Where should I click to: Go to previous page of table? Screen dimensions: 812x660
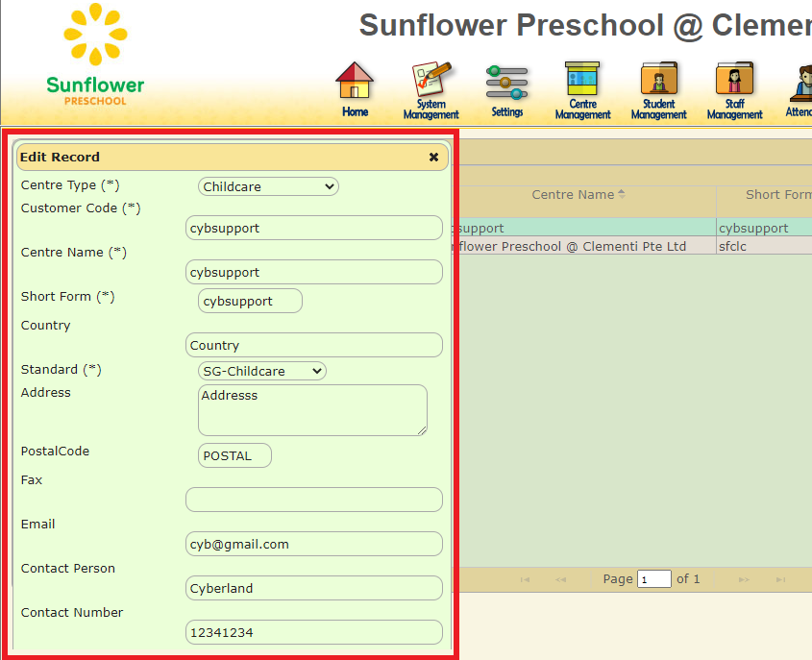[x=561, y=579]
